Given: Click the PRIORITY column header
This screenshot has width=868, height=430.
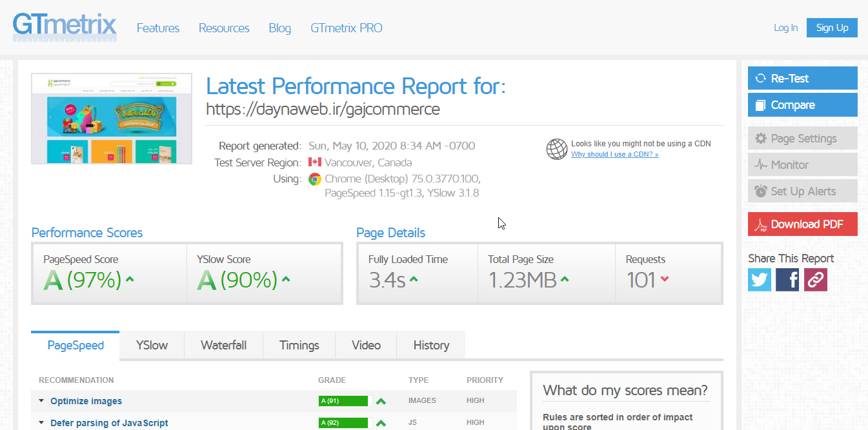Looking at the screenshot, I should (485, 380).
